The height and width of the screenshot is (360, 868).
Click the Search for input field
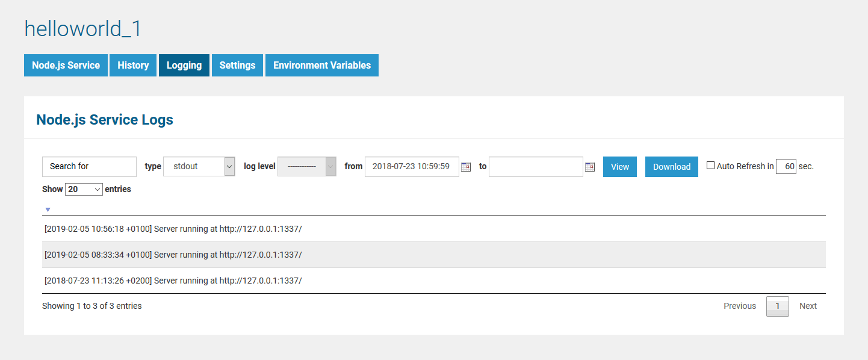[88, 166]
